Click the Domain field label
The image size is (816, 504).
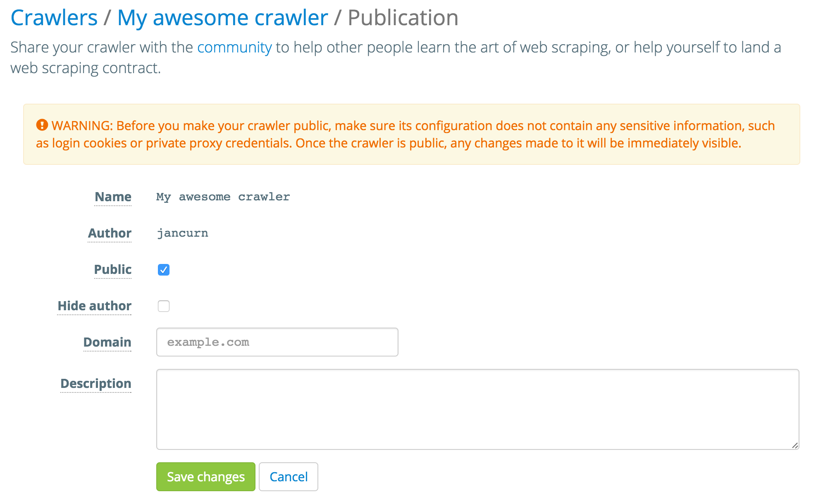[107, 342]
